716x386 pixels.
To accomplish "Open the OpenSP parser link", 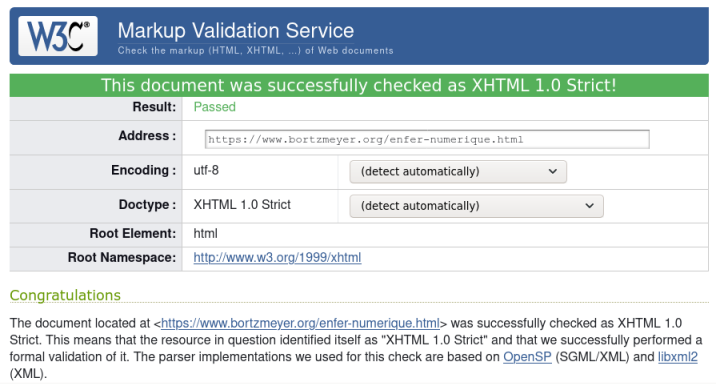I will pyautogui.click(x=527, y=357).
